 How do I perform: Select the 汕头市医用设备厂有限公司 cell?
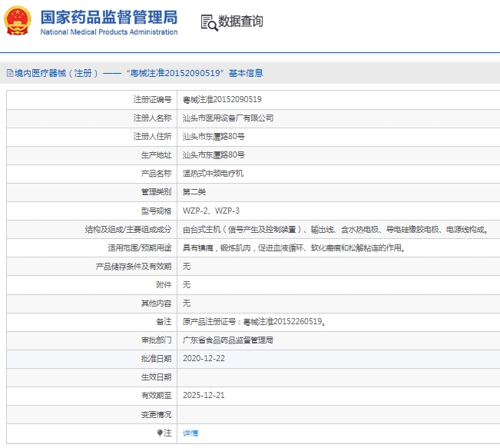(228, 118)
